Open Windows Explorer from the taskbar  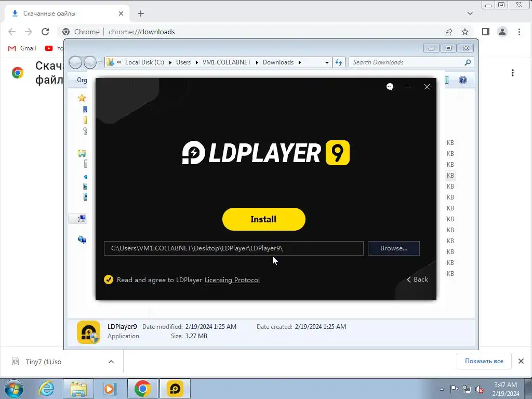tap(78, 389)
